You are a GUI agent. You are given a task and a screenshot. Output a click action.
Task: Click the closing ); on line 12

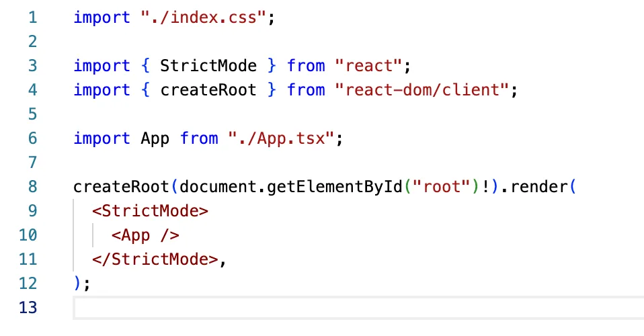click(x=82, y=284)
